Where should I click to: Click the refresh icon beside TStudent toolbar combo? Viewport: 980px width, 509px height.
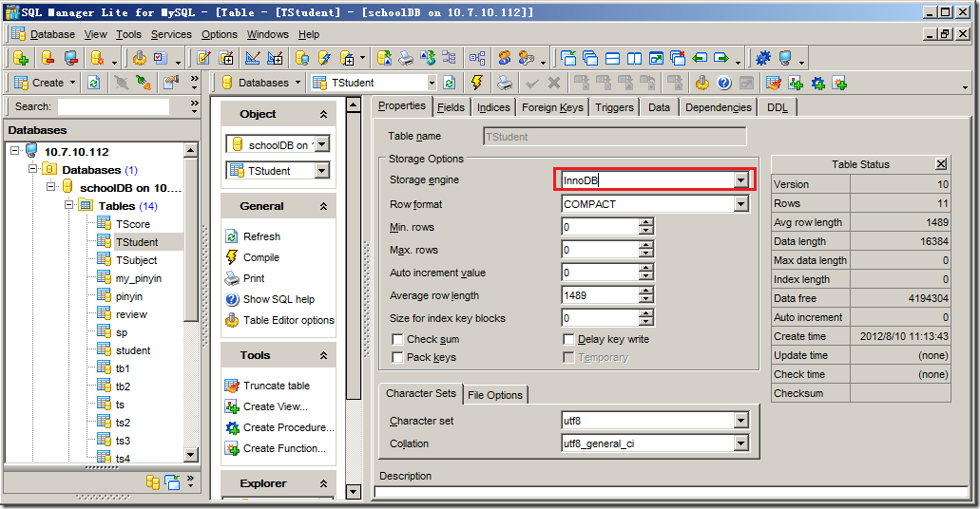click(449, 83)
